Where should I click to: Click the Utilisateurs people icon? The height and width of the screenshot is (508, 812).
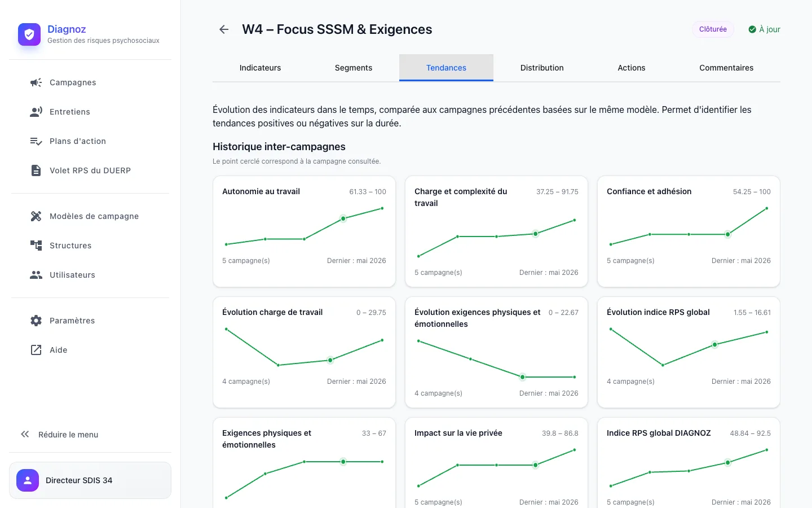(x=36, y=275)
